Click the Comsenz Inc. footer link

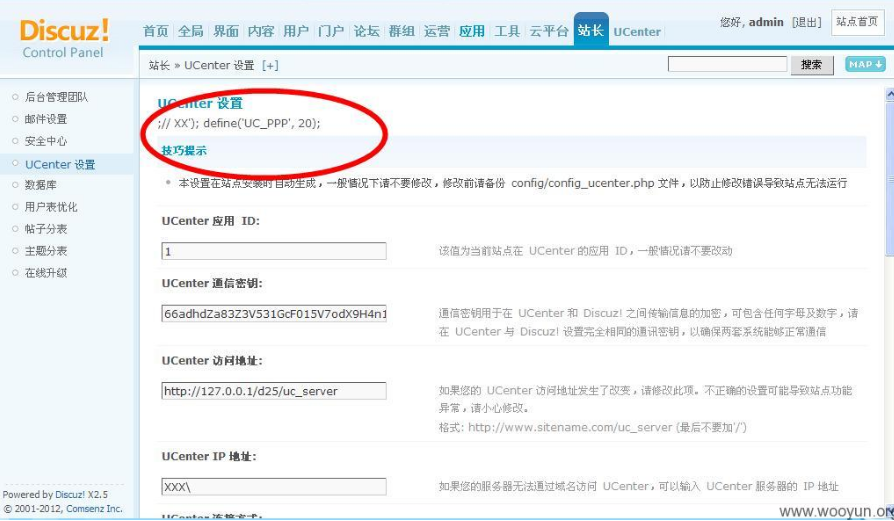[94, 508]
